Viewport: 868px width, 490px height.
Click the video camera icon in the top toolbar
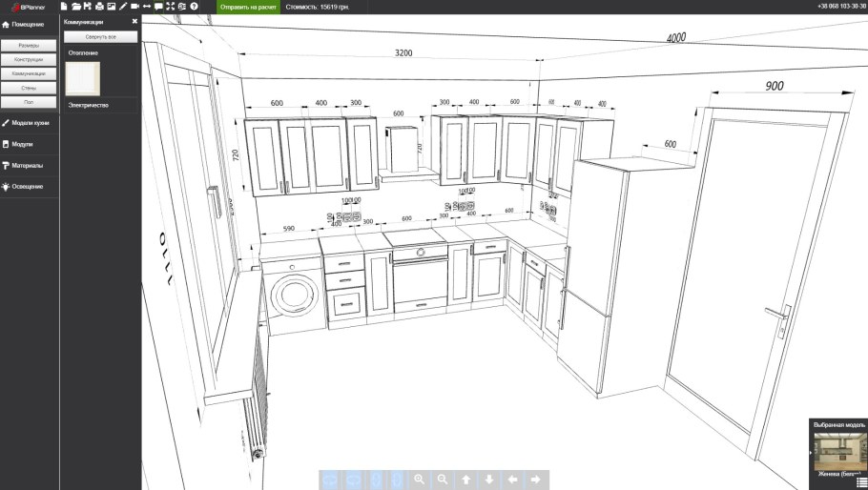134,7
